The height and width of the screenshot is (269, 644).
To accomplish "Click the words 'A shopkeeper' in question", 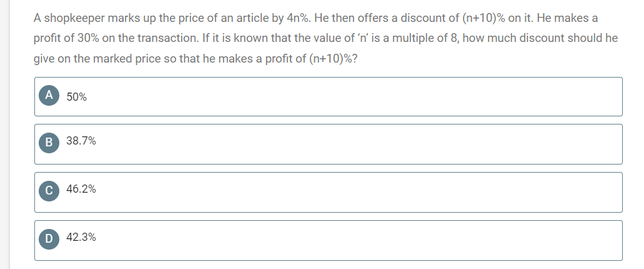I will click(x=69, y=19).
